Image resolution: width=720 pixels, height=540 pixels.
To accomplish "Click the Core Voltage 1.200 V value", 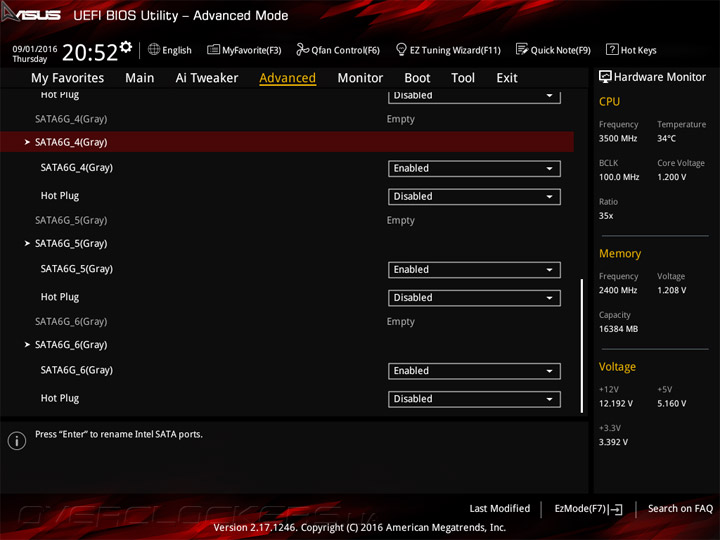I will (671, 177).
